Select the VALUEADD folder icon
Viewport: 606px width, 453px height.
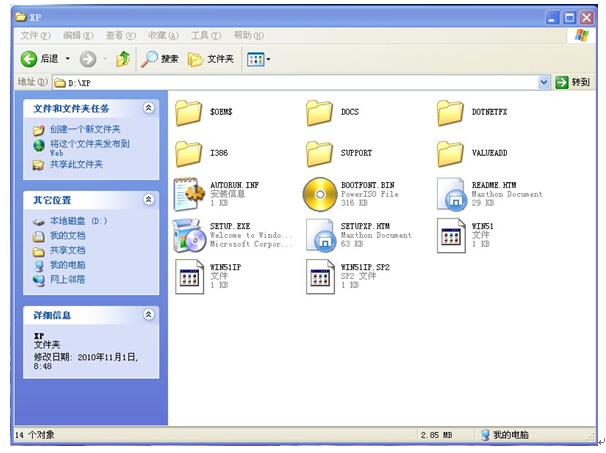450,153
